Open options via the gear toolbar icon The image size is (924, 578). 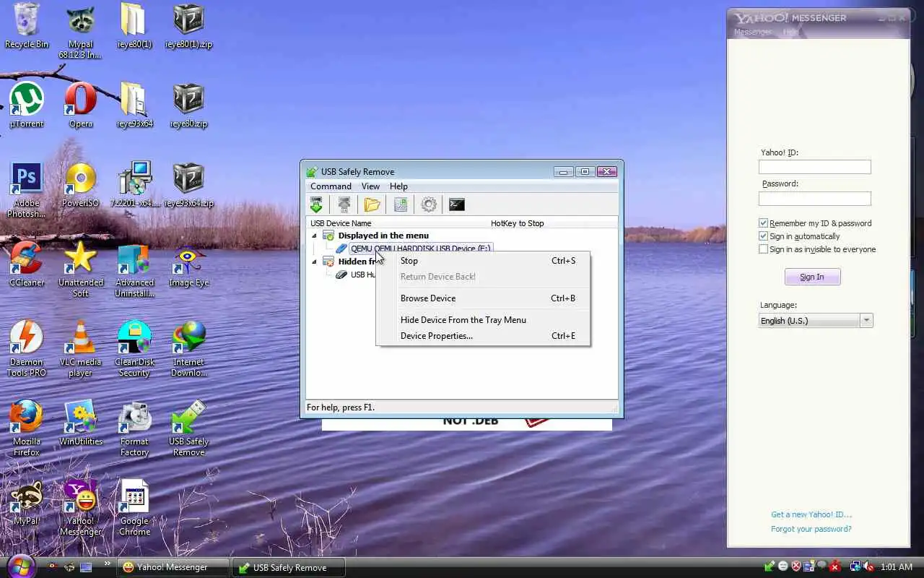[429, 204]
